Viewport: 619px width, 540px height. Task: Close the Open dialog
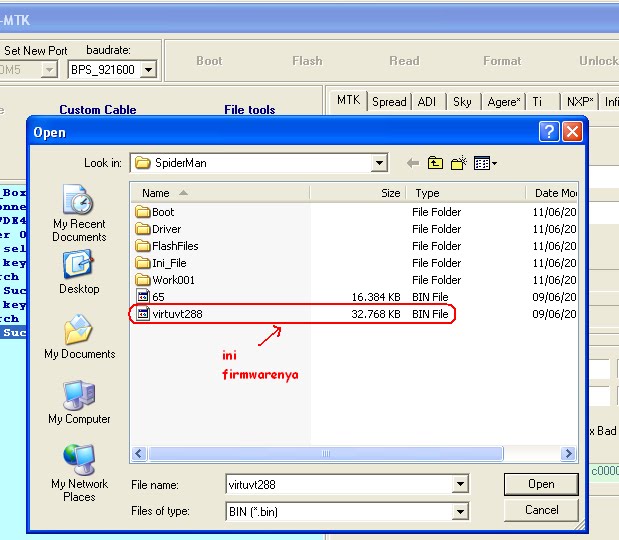[572, 131]
